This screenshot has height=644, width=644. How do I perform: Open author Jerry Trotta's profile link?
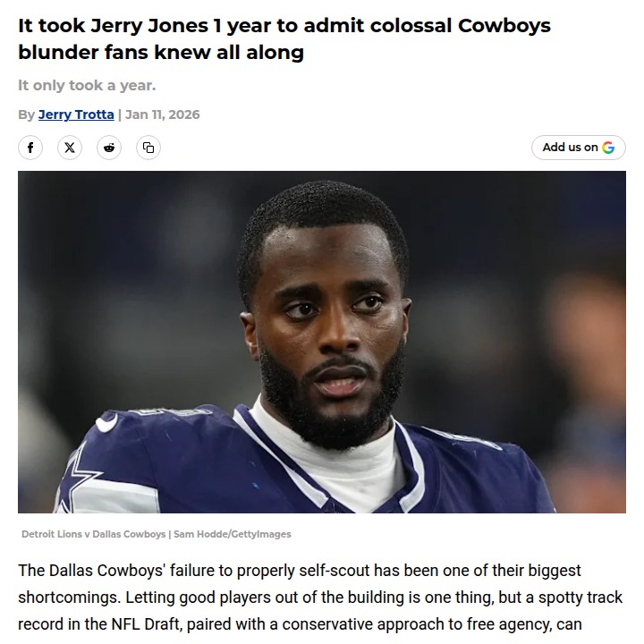tap(76, 114)
